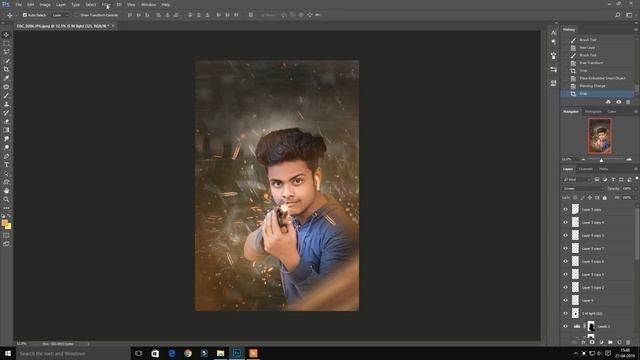The image size is (640, 360).
Task: Hide the Layer 5 copy 3 layer
Action: tap(566, 236)
